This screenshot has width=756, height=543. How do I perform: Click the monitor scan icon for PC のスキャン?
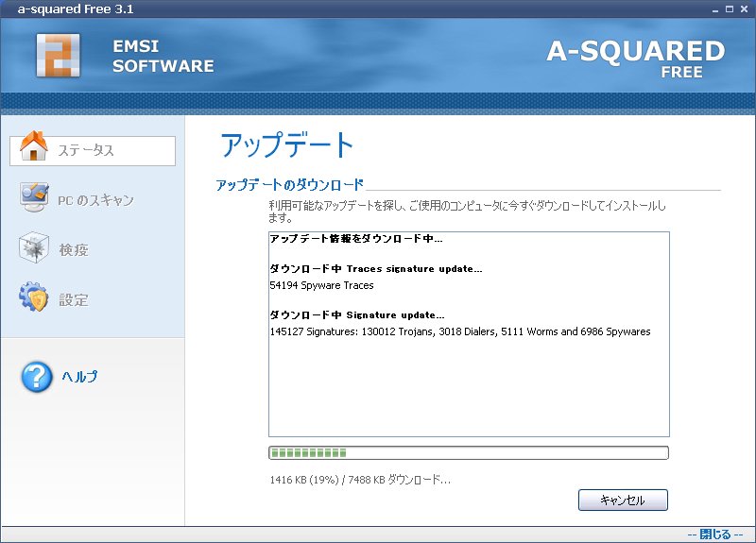34,196
